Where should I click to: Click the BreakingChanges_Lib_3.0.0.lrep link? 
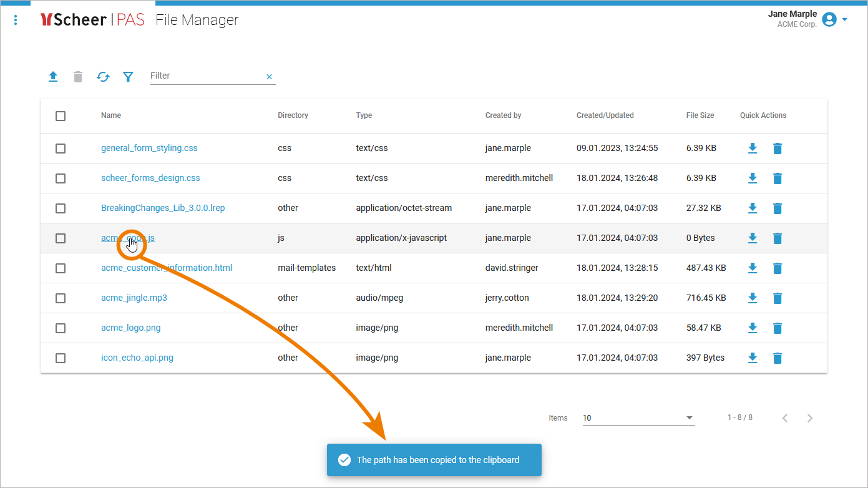click(x=163, y=208)
